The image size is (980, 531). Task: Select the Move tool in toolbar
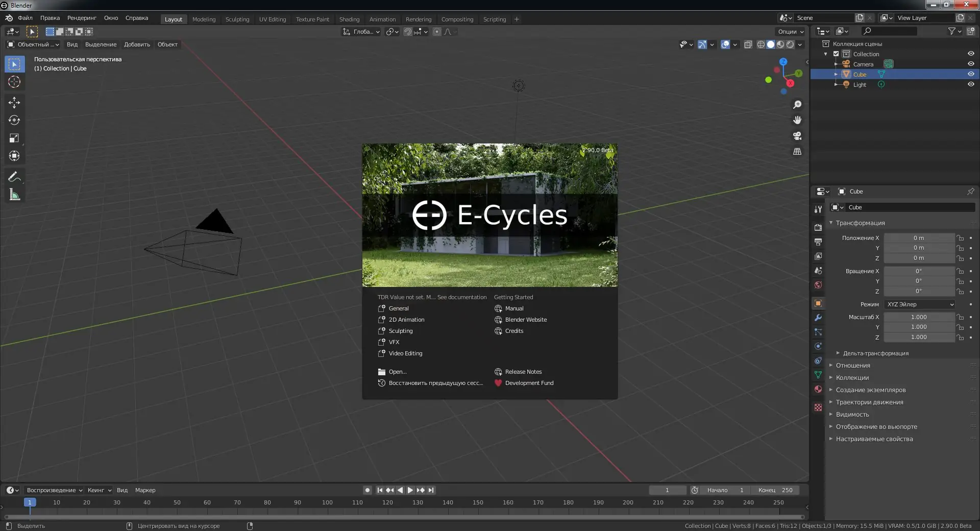point(14,103)
